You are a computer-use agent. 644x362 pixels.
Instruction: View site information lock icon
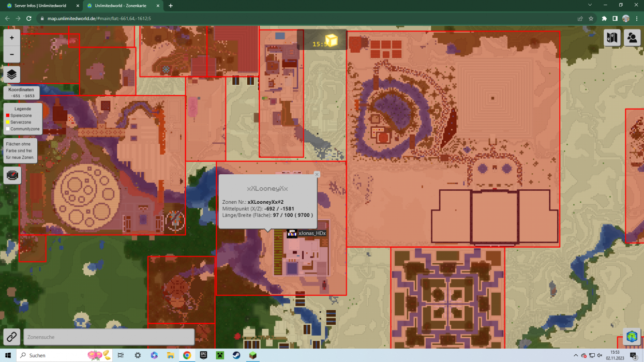[43, 18]
